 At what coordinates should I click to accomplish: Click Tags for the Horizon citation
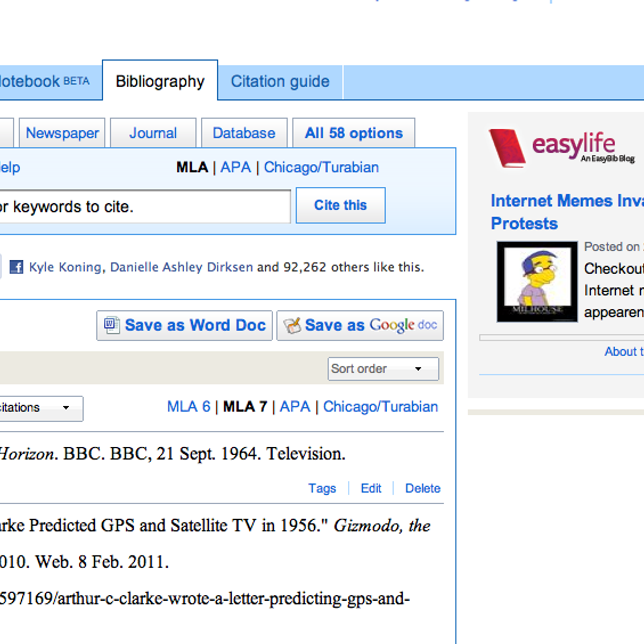[x=322, y=488]
